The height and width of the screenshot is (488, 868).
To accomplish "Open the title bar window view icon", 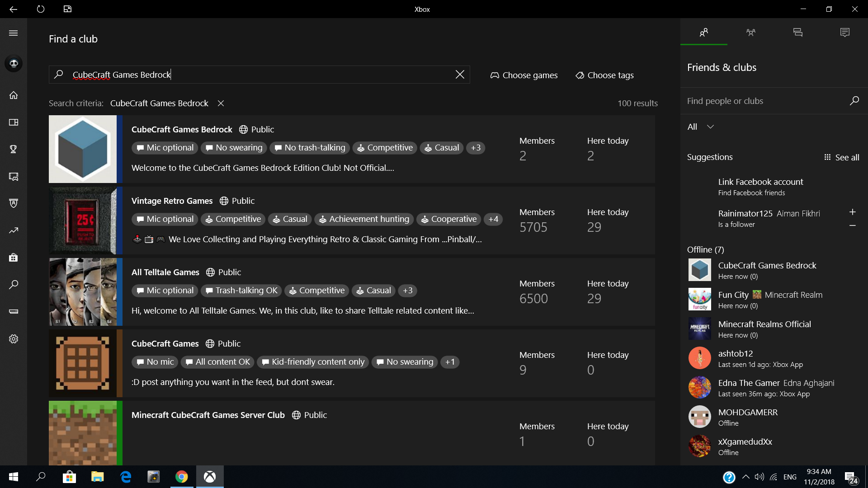I will coord(67,9).
